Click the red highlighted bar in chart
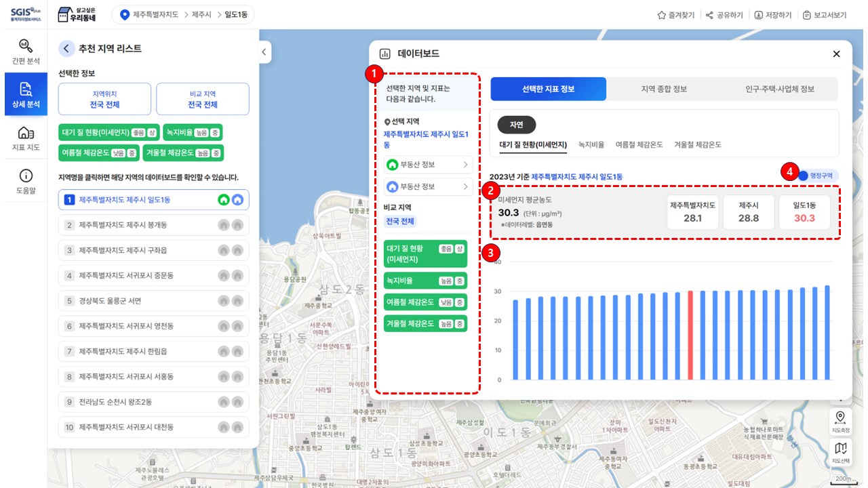Image resolution: width=868 pixels, height=488 pixels. [x=690, y=335]
